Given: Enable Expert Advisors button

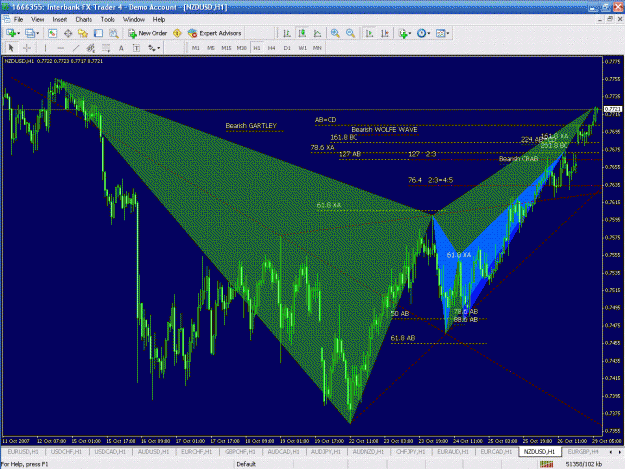Looking at the screenshot, I should pos(215,33).
